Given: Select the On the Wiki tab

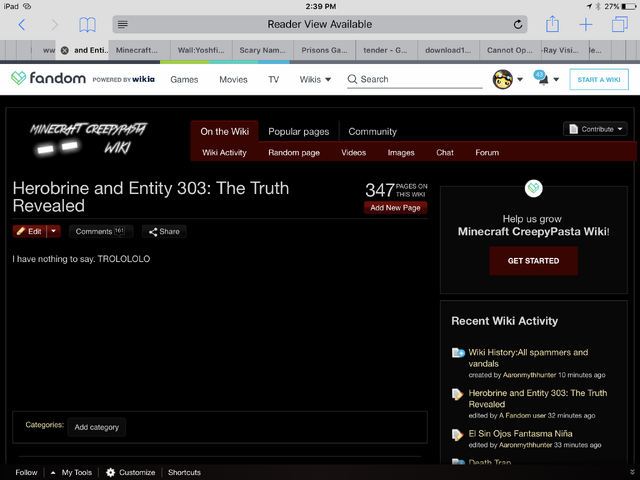Looking at the screenshot, I should [x=224, y=131].
